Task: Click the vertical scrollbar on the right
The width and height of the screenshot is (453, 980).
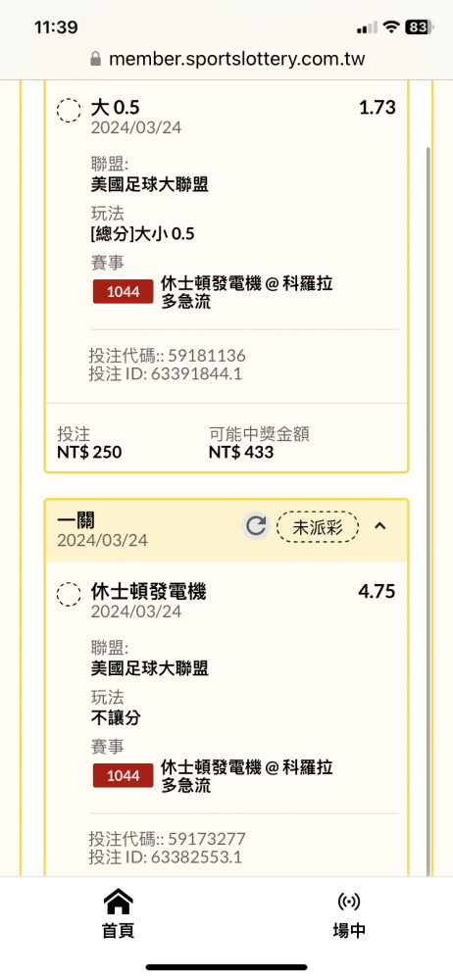Action: point(428,512)
